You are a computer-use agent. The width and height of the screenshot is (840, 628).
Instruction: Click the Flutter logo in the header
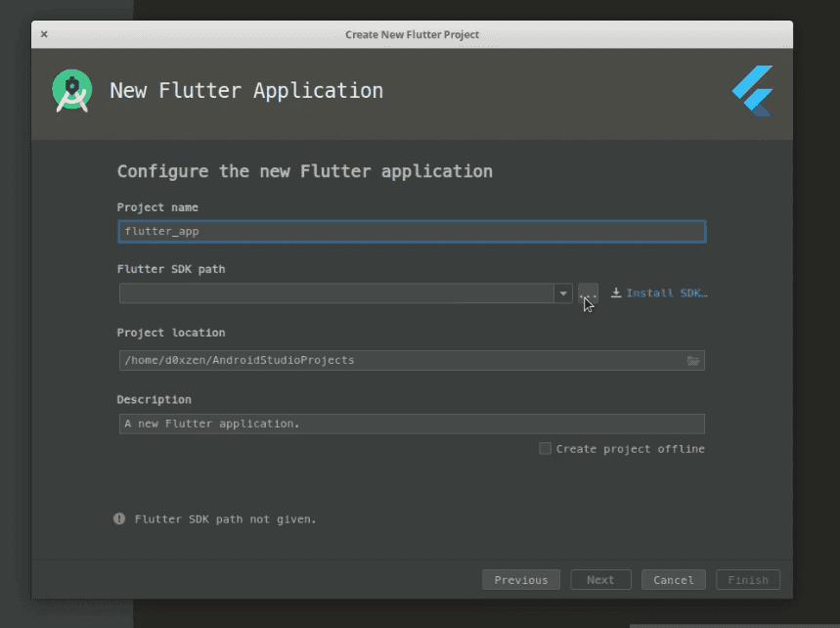[x=753, y=91]
